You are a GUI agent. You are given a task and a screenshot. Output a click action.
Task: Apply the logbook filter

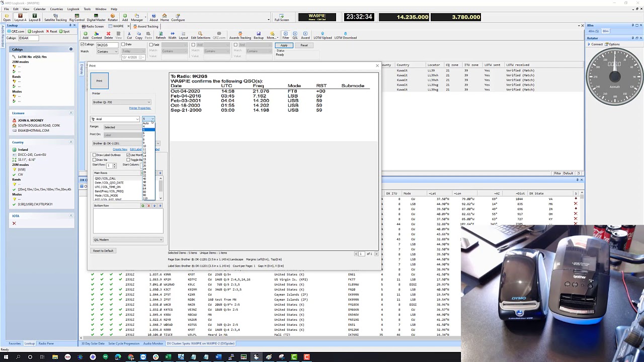pos(284,45)
